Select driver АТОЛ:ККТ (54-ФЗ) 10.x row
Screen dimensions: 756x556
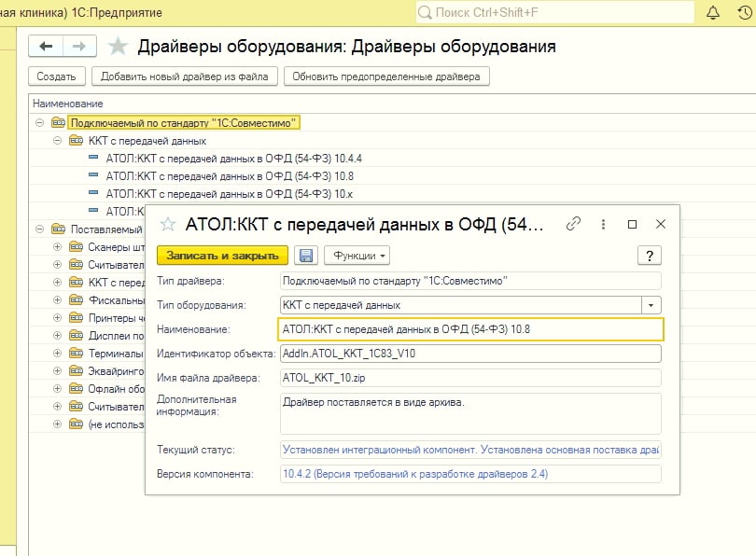230,194
